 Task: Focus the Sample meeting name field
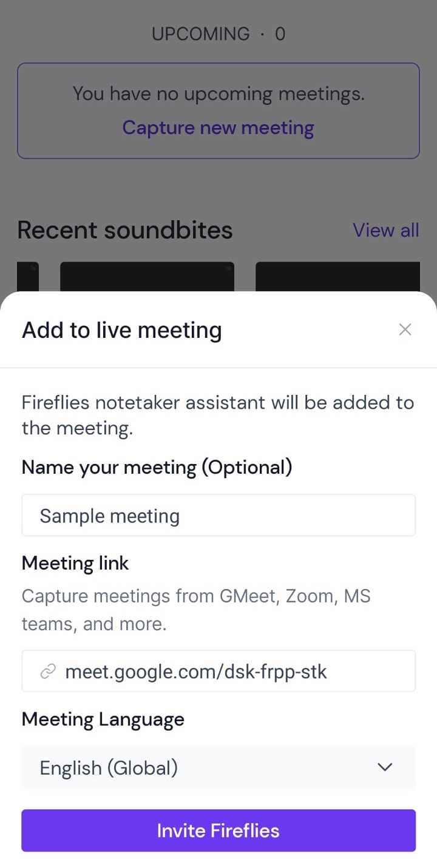point(218,516)
